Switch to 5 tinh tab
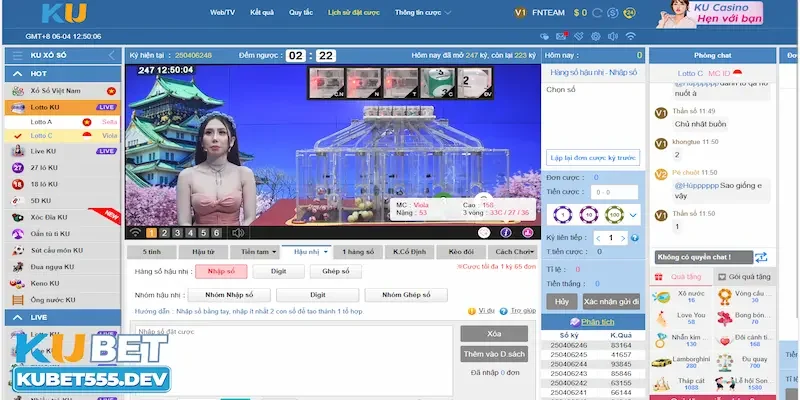This screenshot has height=400, width=800. coord(152,252)
